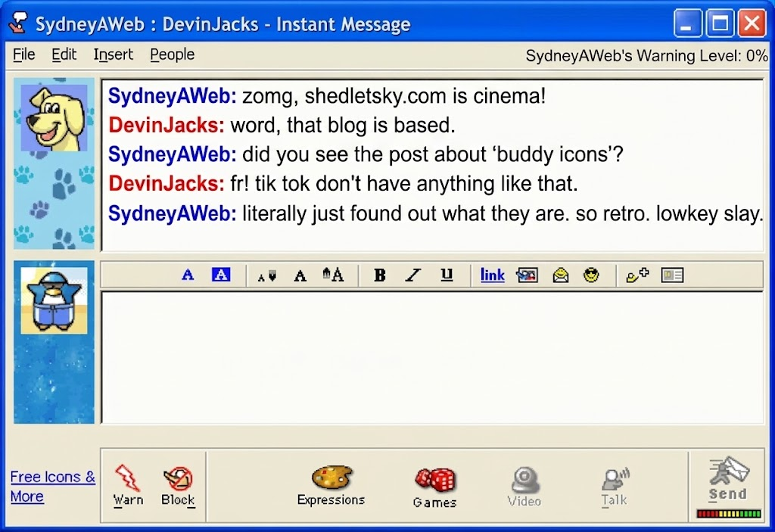The image size is (775, 532).
Task: Click the email envelope icon
Action: (561, 275)
